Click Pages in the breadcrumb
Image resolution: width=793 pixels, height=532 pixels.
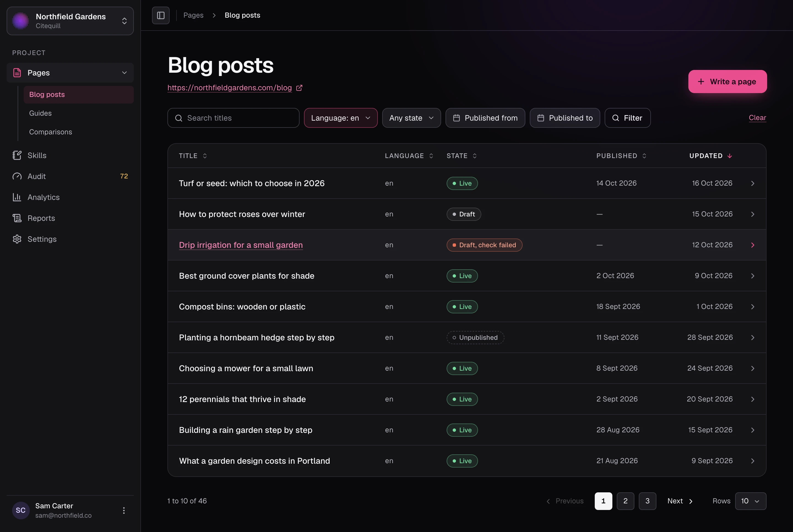coord(193,15)
